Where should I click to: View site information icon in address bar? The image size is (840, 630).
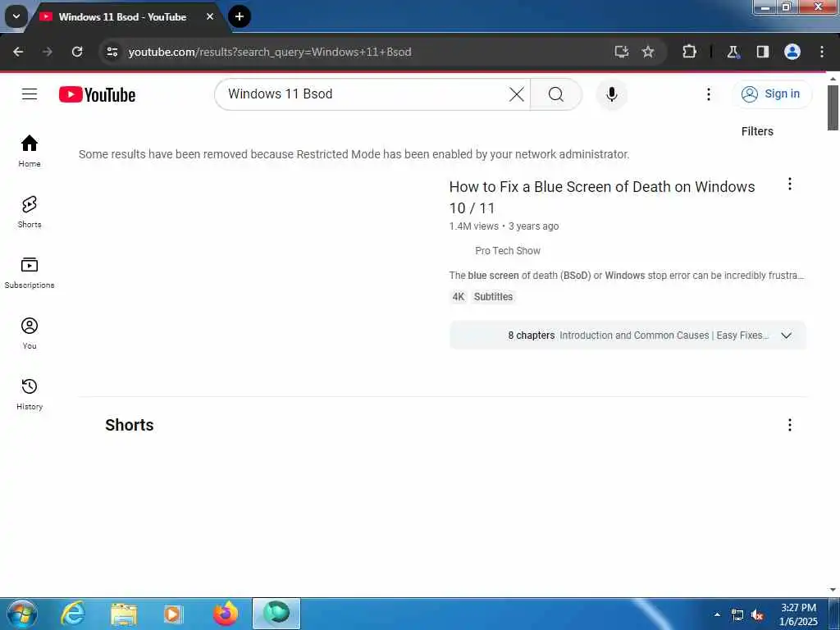click(x=112, y=52)
